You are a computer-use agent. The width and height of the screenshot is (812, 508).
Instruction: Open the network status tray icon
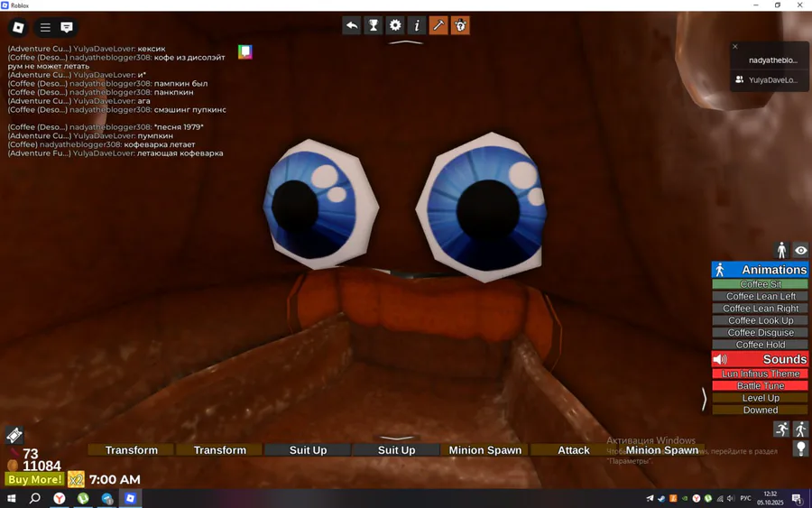click(x=719, y=498)
